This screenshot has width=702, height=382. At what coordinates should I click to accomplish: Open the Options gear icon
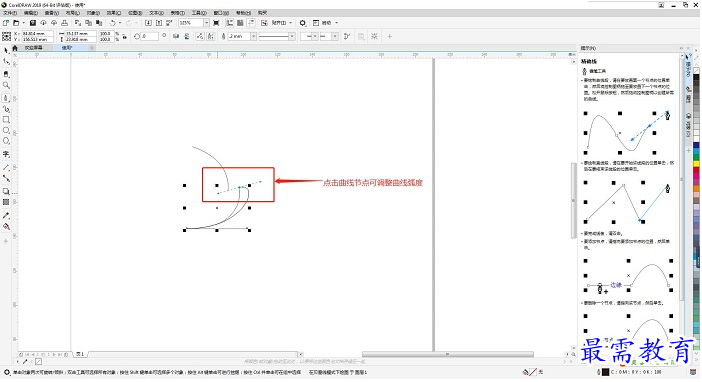[x=303, y=23]
